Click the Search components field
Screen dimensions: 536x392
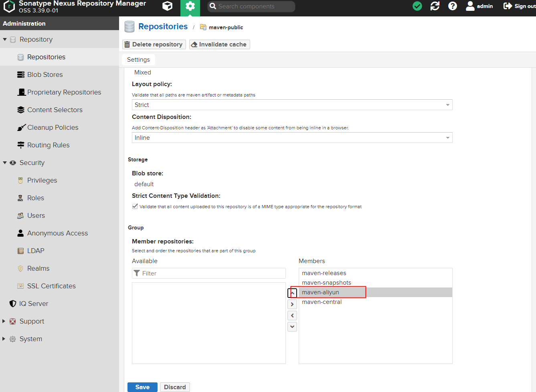pyautogui.click(x=252, y=6)
